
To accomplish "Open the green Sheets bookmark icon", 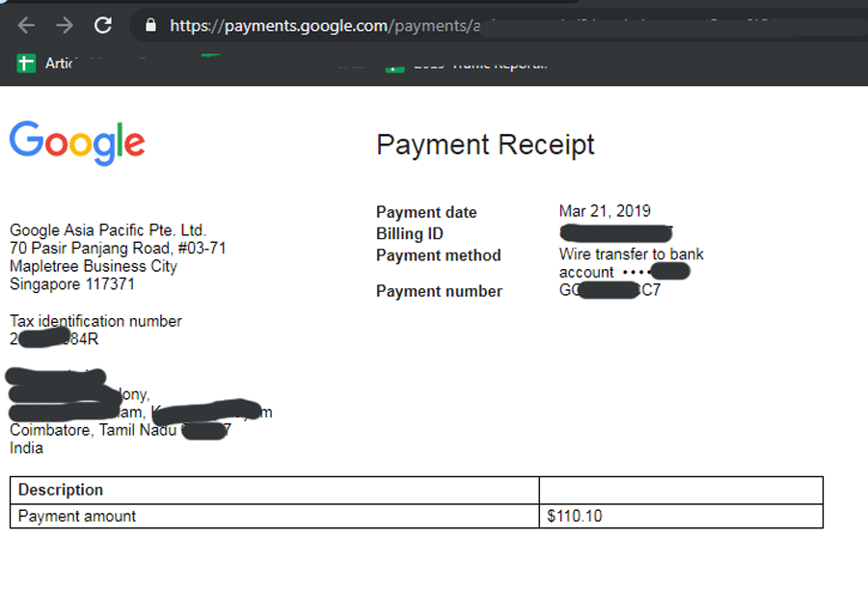I will click(x=26, y=64).
